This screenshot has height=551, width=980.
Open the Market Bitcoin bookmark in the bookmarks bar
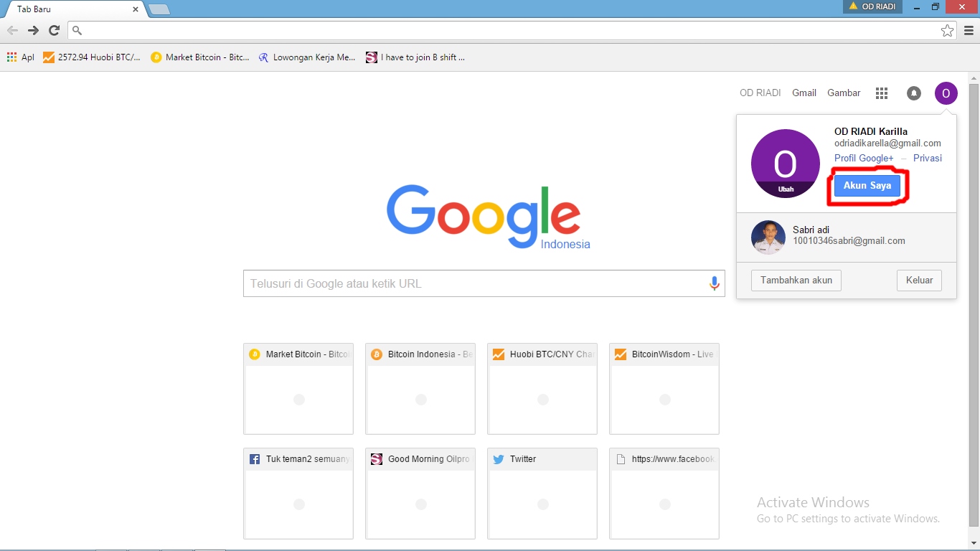pyautogui.click(x=200, y=57)
